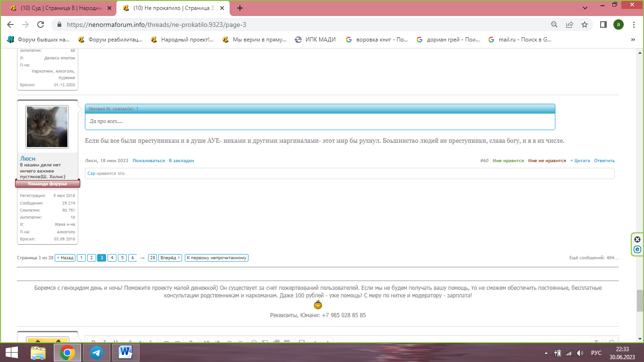The image size is (644, 362).
Task: Go to page 4 of the thread
Action: click(112, 258)
